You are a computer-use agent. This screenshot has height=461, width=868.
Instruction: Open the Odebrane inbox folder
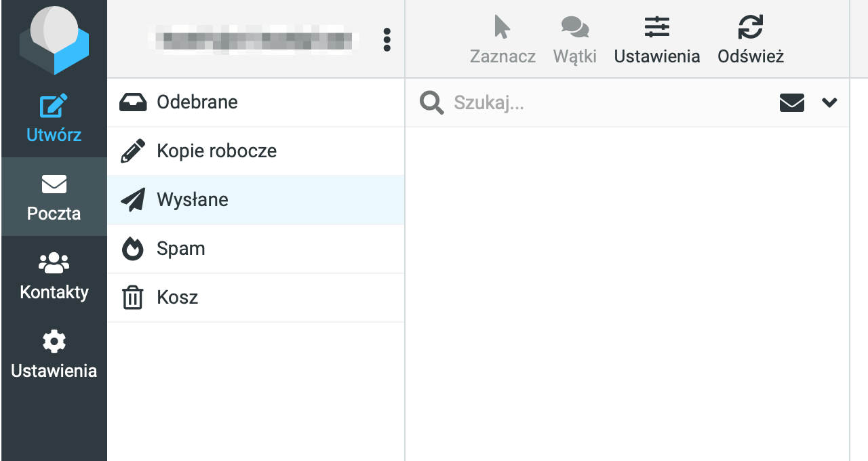256,102
